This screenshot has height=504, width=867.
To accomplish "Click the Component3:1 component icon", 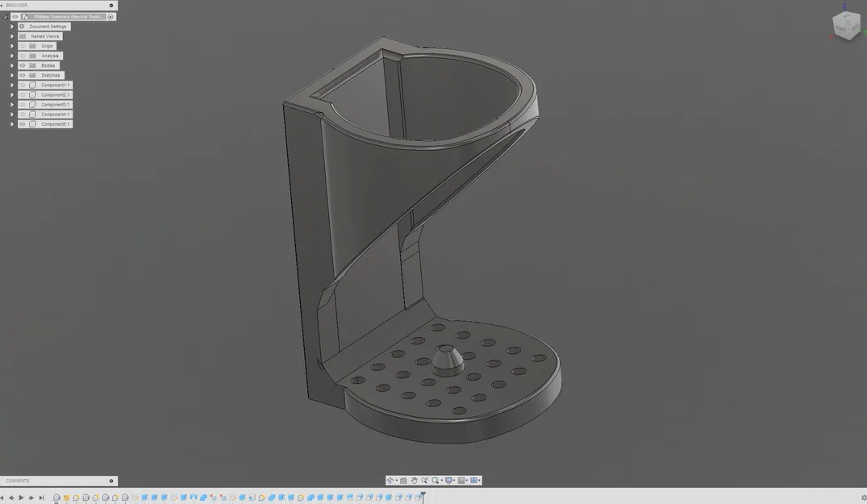I will coord(32,105).
